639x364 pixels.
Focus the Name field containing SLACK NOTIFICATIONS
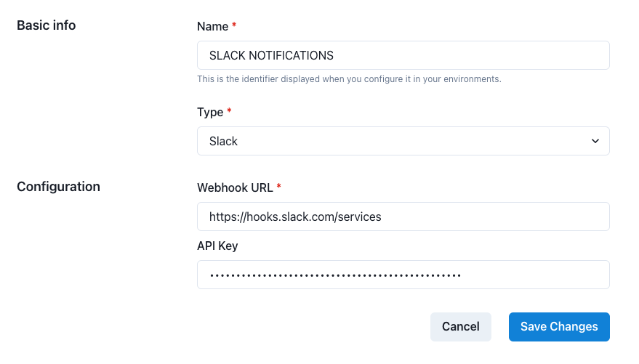coord(403,55)
